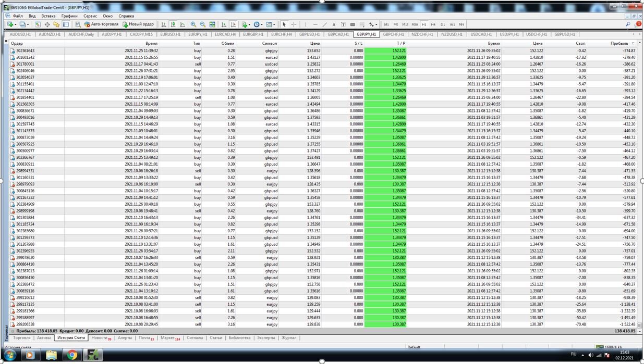The width and height of the screenshot is (644, 364).
Task: Open the arrows objects dropdown
Action: click(x=373, y=24)
